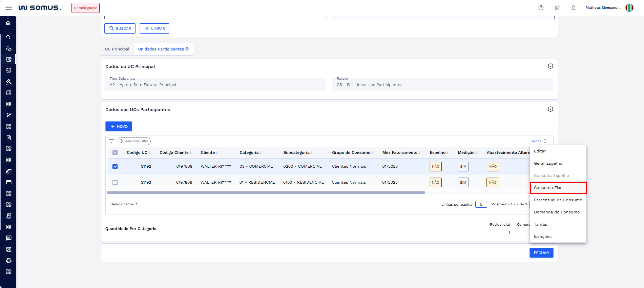
Task: Click the Adicionar Filtro chip
Action: point(134,141)
